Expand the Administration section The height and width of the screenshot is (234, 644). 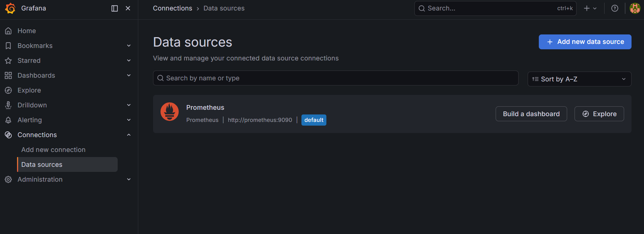[129, 179]
